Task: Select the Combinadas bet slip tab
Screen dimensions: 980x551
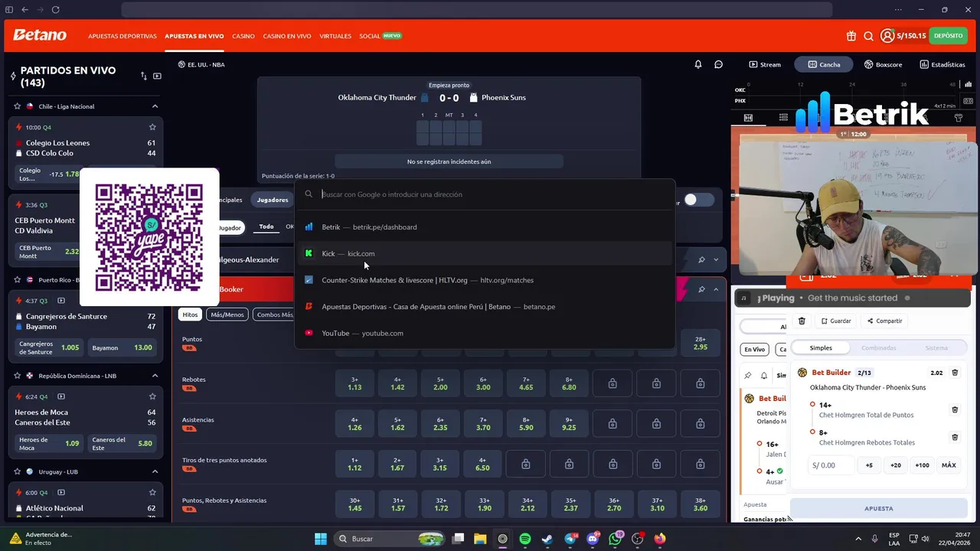Action: [878, 347]
